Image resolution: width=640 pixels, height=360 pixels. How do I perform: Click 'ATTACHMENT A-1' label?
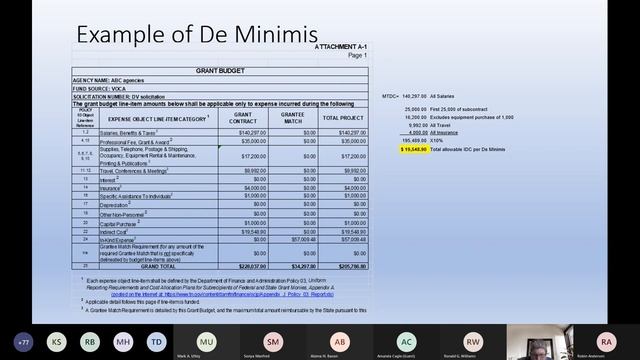tap(341, 47)
